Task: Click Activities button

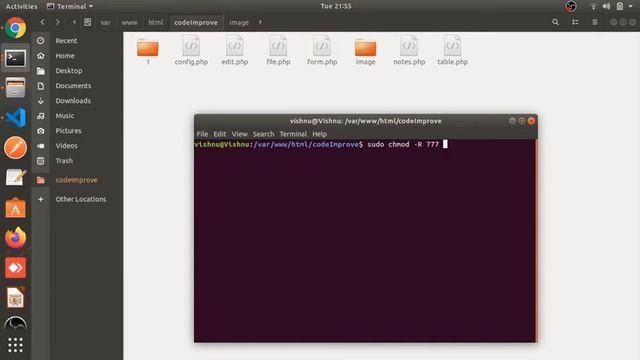Action: coord(21,6)
